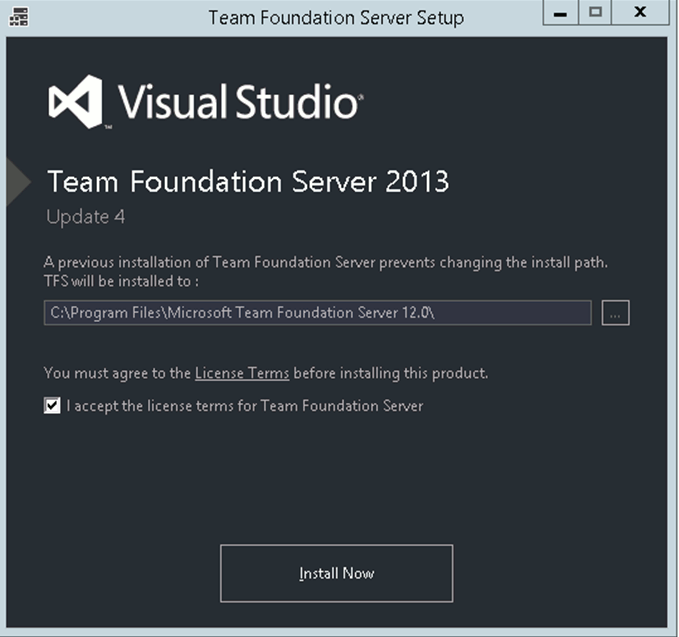
Task: Minimize the Team Foundation Server Setup window
Action: pyautogui.click(x=560, y=13)
